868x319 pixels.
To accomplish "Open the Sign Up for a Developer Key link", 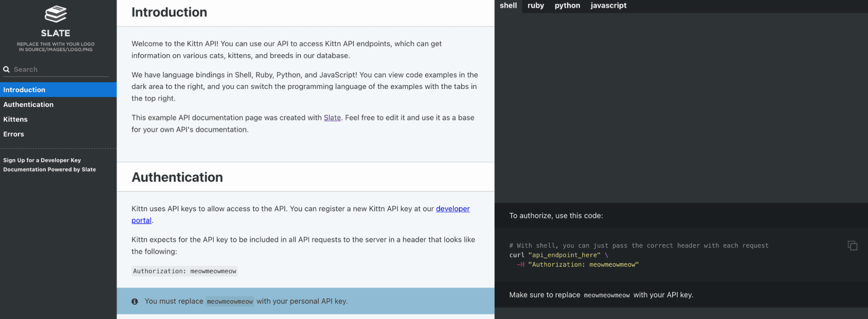I will 42,160.
